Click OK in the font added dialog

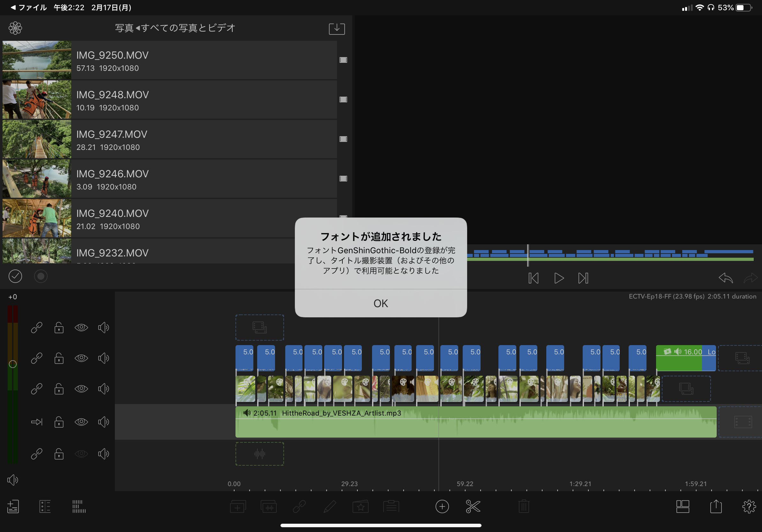[x=380, y=303]
